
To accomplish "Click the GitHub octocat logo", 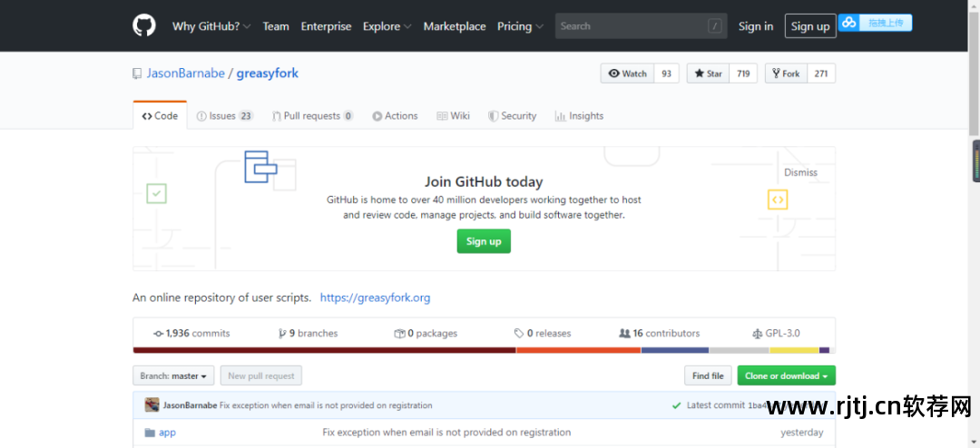I will [143, 25].
